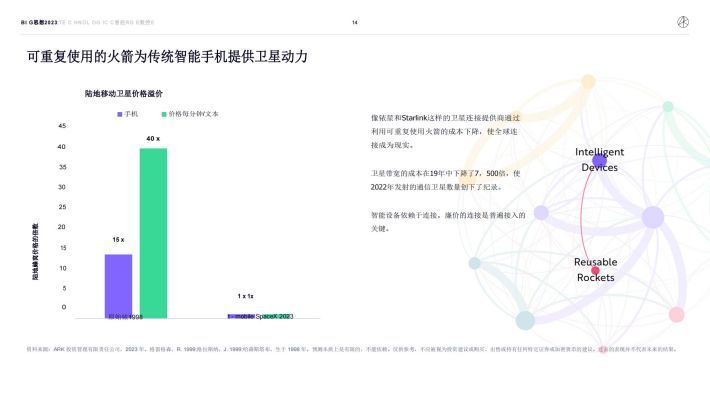Select the purple 15 x bar
Screen dimensions: 710x399
tap(119, 286)
